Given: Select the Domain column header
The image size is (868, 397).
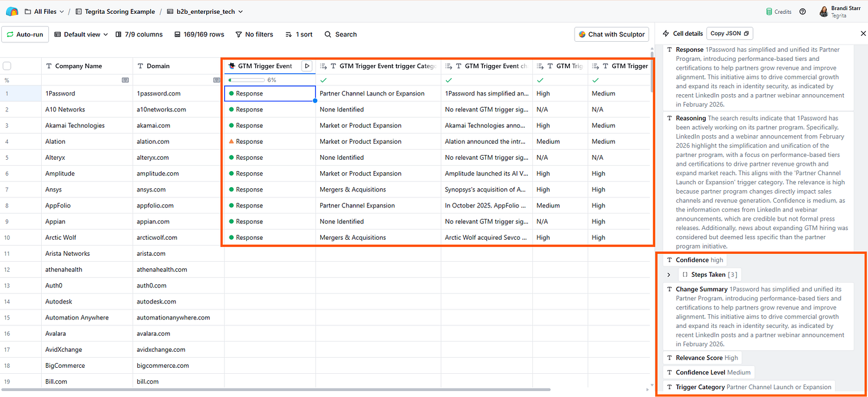Looking at the screenshot, I should tap(178, 66).
